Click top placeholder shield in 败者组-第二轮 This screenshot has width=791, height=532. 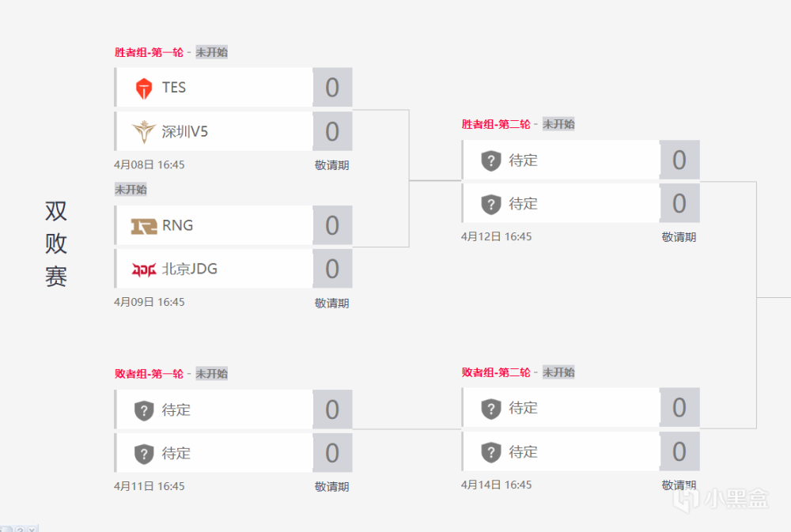[491, 409]
